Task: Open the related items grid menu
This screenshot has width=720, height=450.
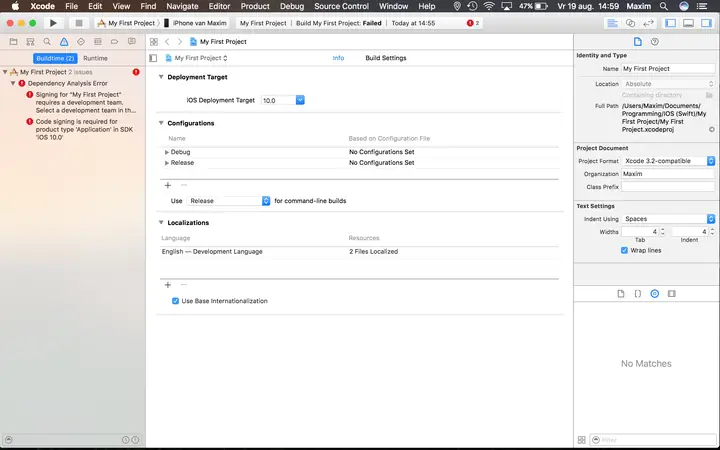Action: pyautogui.click(x=154, y=42)
